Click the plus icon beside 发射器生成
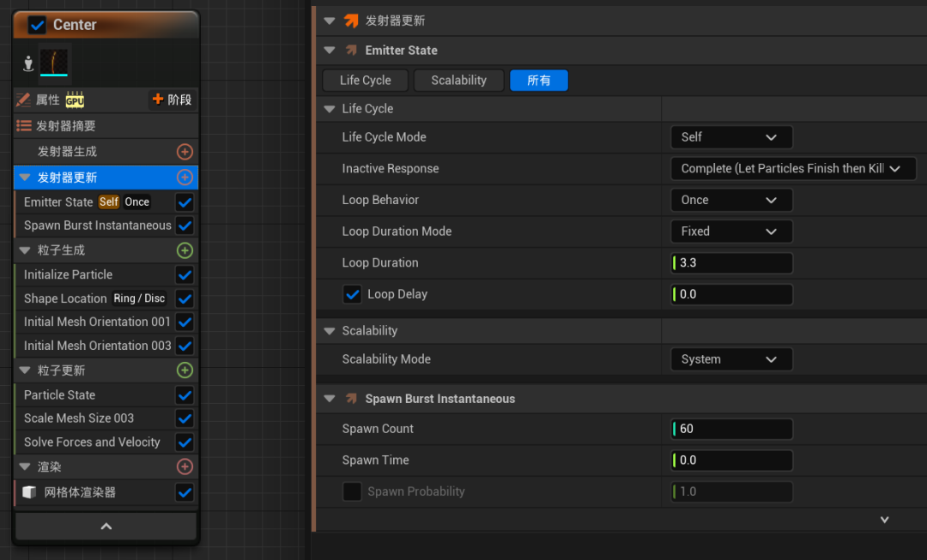 pyautogui.click(x=185, y=152)
